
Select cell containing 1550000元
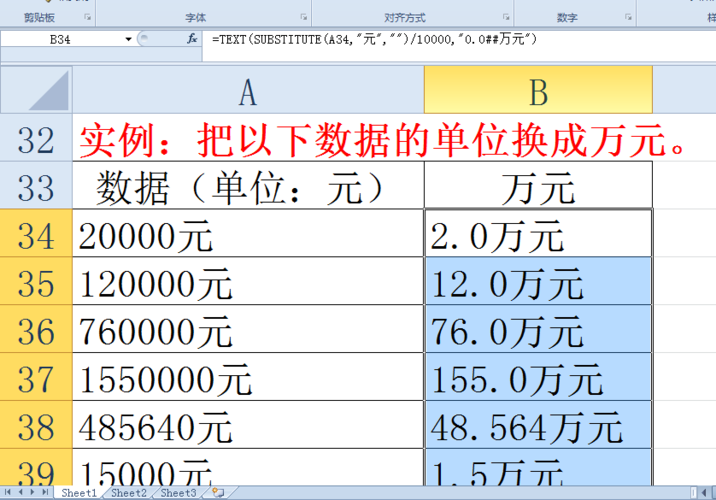248,377
